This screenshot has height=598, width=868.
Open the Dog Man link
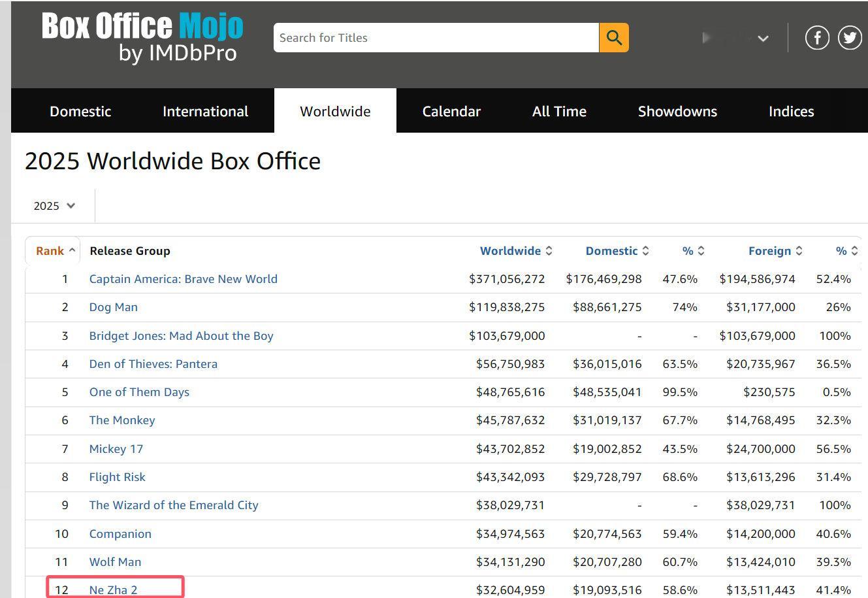point(114,307)
